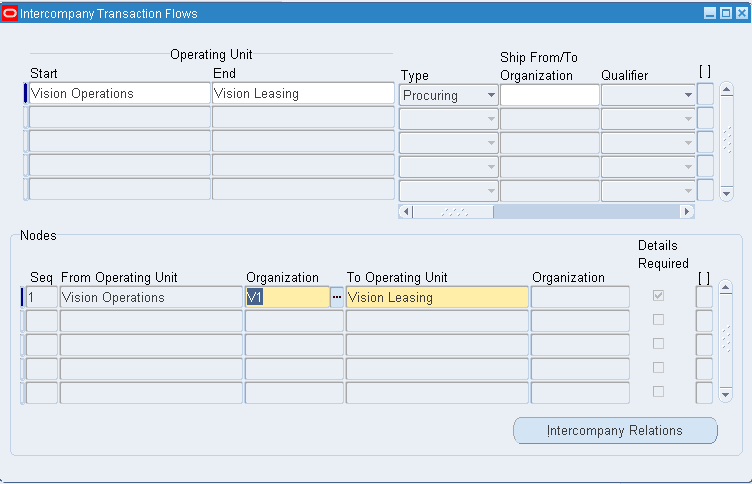The height and width of the screenshot is (484, 752).
Task: Minimize the Intercompany Transaction Flows window
Action: [x=710, y=13]
